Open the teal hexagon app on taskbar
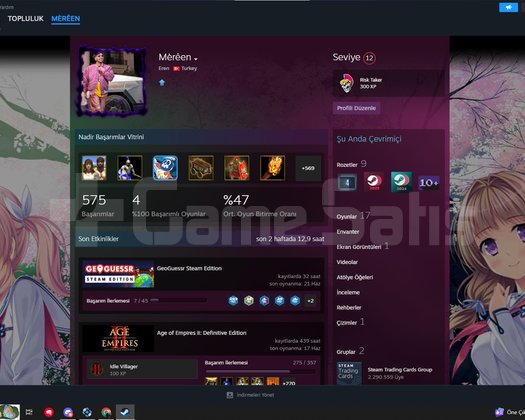This screenshot has height=420, width=525. (87, 412)
